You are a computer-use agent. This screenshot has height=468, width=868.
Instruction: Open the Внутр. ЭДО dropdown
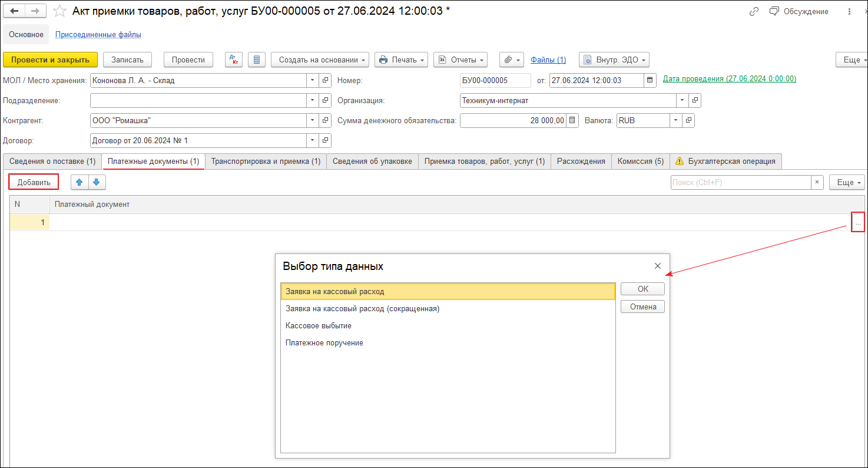pyautogui.click(x=614, y=60)
